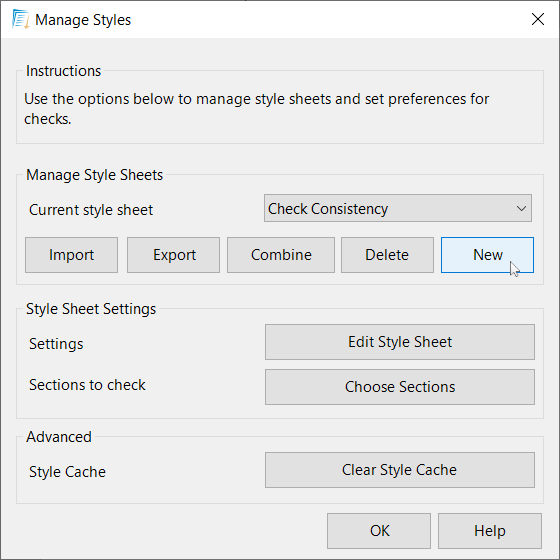Click the Manage Styles app icon in title bar

click(x=20, y=20)
